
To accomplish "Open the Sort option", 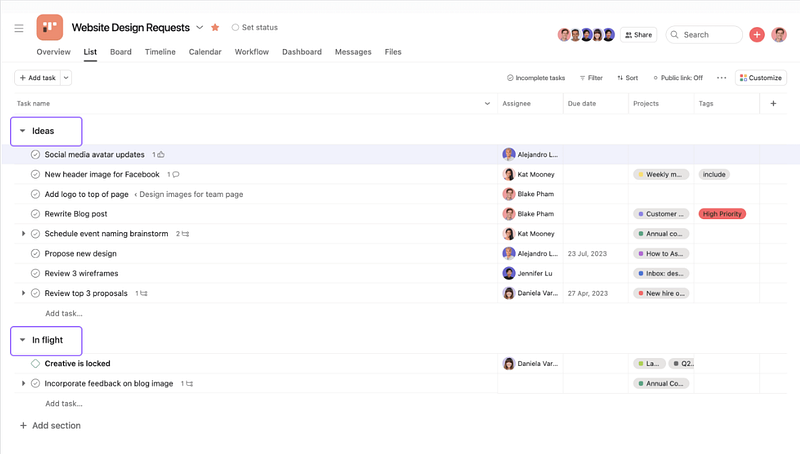I will click(628, 78).
